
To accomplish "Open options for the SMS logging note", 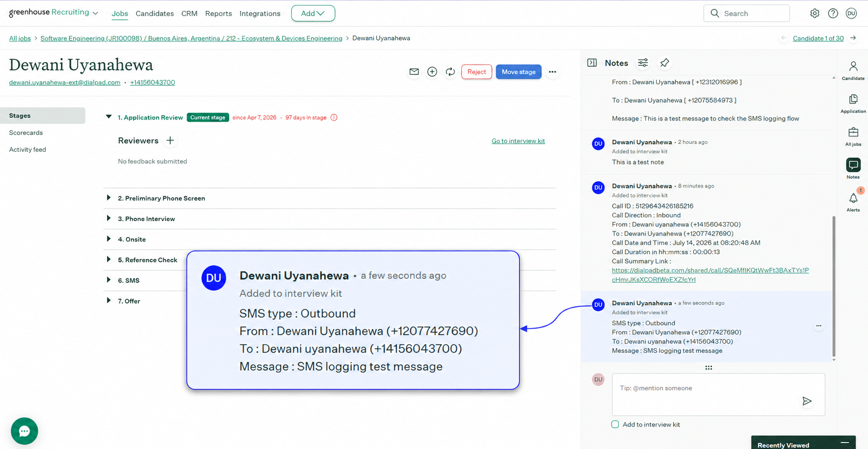I will [x=819, y=326].
